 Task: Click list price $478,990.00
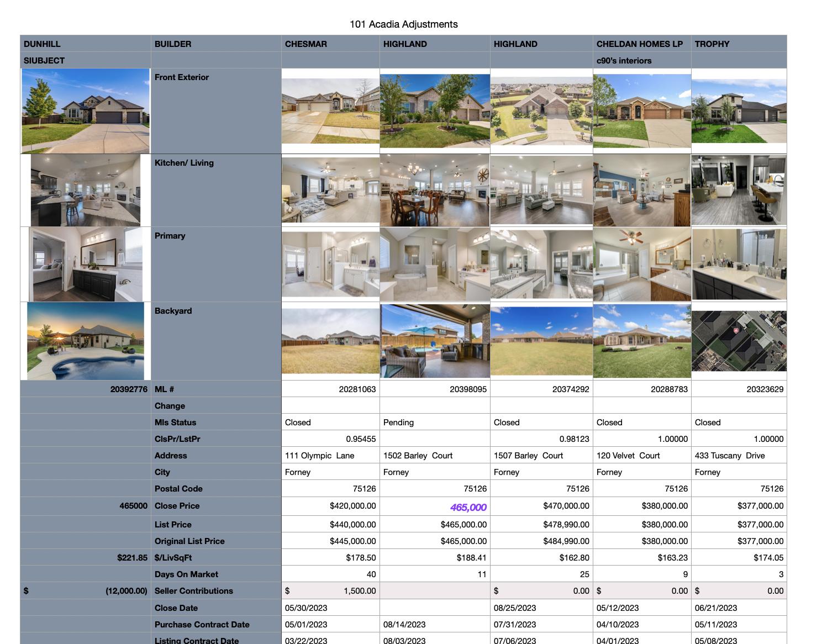click(x=566, y=525)
